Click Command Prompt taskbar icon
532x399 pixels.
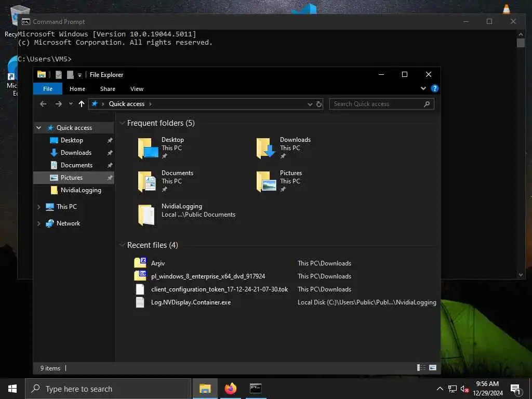(x=256, y=389)
